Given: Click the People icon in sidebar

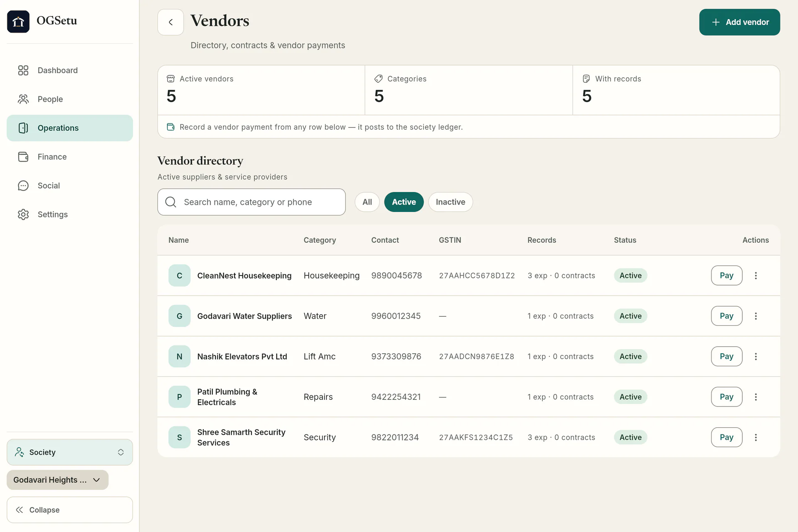Looking at the screenshot, I should (x=23, y=99).
